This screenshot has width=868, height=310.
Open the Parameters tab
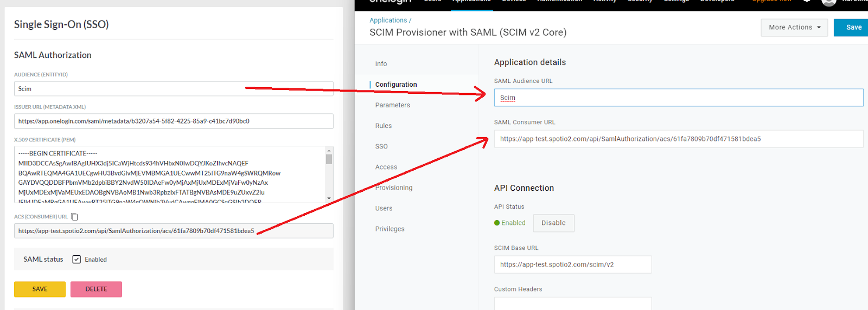[x=392, y=105]
